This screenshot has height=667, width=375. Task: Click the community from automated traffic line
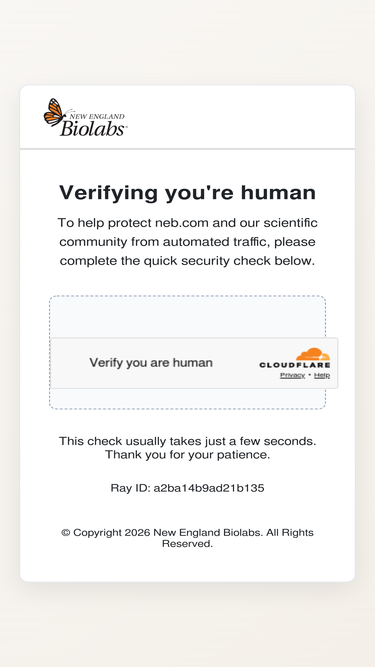(x=187, y=242)
